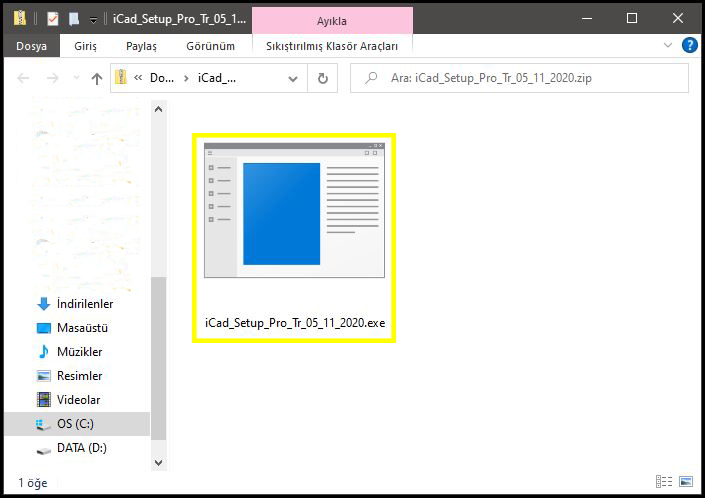Viewport: 705px width, 498px height.
Task: Expand the address bar history dropdown
Action: pyautogui.click(x=293, y=79)
